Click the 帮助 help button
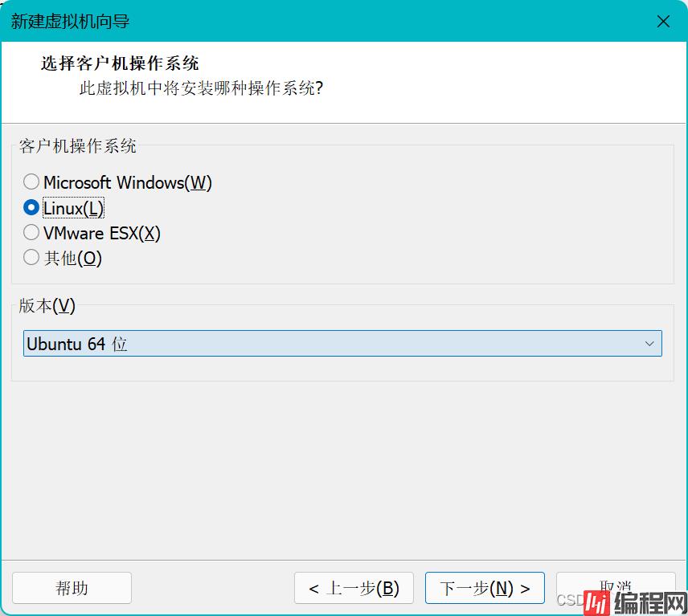This screenshot has height=616, width=688. [x=72, y=588]
